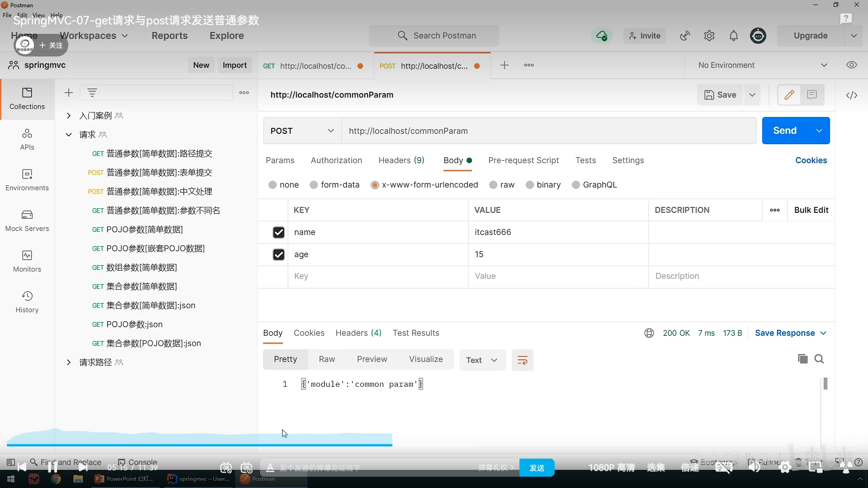Switch to the Params tab
868x488 pixels.
280,160
